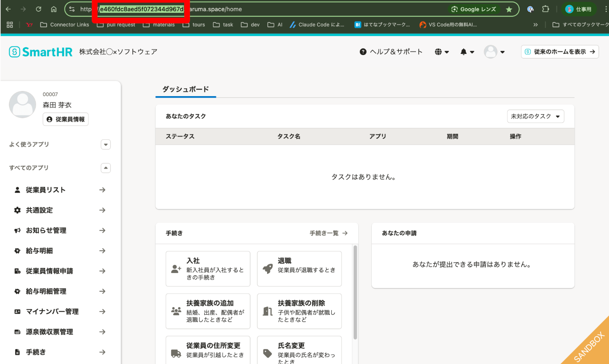Click 従来のホームを表示 button
This screenshot has width=609, height=364.
point(559,52)
